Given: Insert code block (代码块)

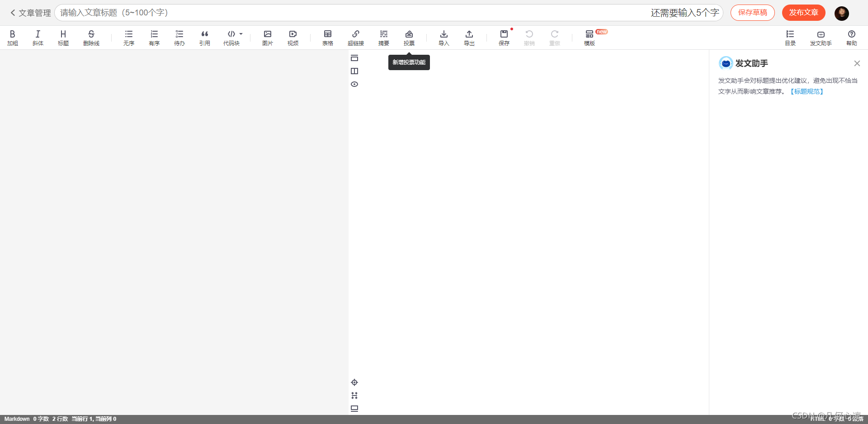Looking at the screenshot, I should click(231, 38).
